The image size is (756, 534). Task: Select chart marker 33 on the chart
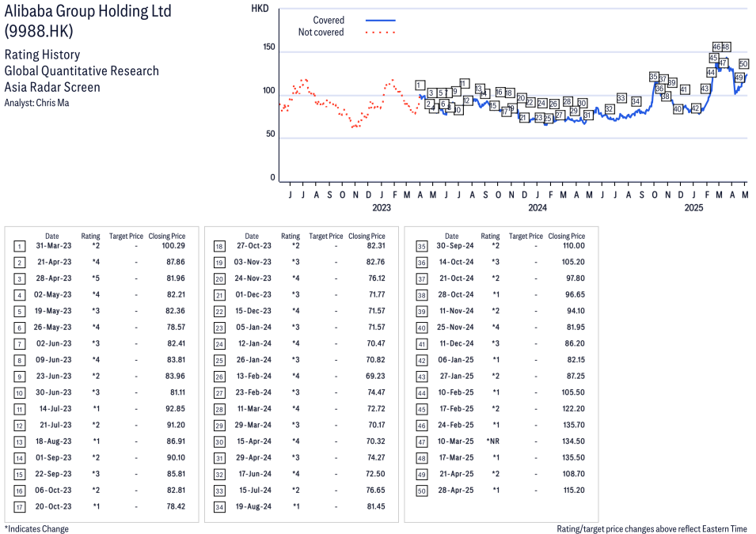[621, 98]
